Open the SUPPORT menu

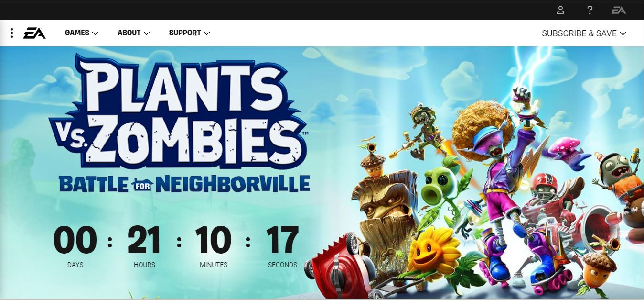point(189,33)
